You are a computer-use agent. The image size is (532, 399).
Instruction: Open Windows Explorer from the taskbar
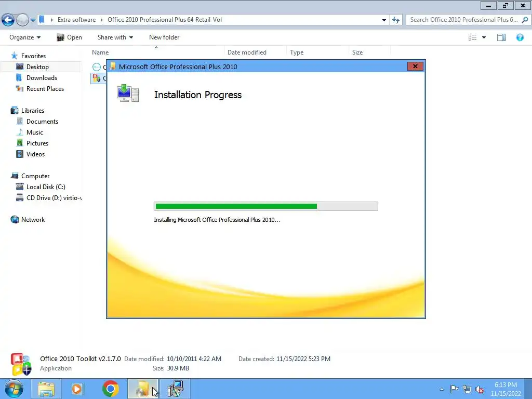[x=46, y=389]
